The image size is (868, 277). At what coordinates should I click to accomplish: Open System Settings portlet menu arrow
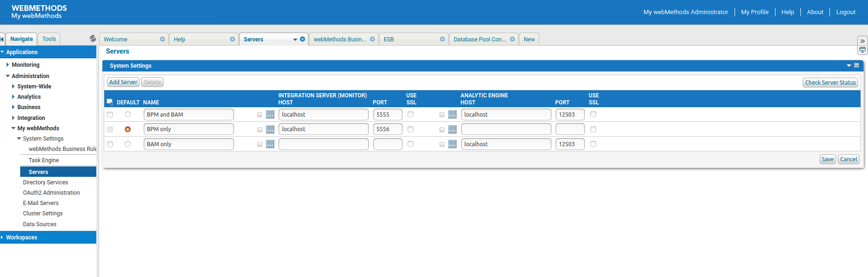pos(849,66)
